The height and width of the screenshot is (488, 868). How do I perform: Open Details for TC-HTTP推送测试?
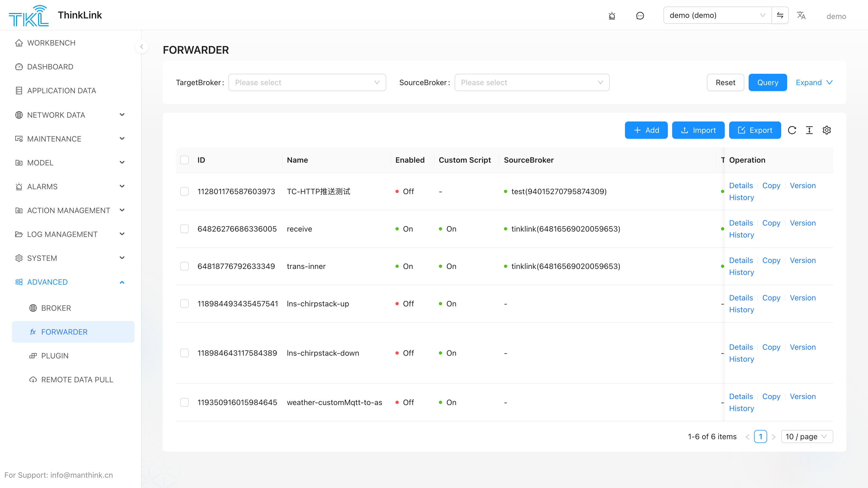[x=741, y=185]
